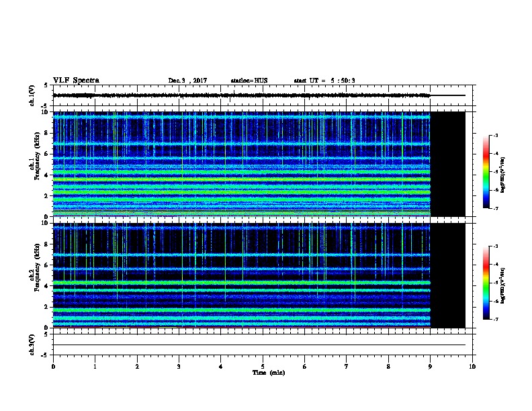Click time axis tick label "7"
Viewport: 532px width, 411px height.
(346, 367)
